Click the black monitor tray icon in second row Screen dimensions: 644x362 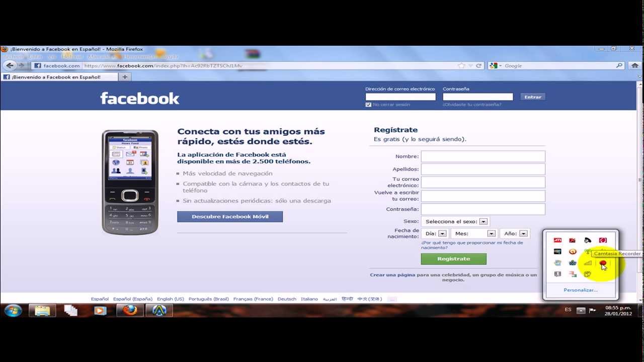[557, 251]
